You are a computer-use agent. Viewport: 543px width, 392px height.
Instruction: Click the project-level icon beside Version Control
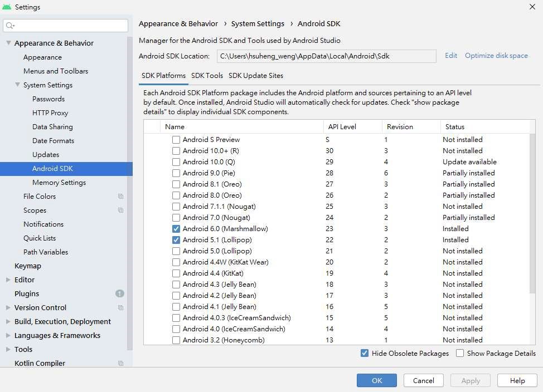pos(120,307)
